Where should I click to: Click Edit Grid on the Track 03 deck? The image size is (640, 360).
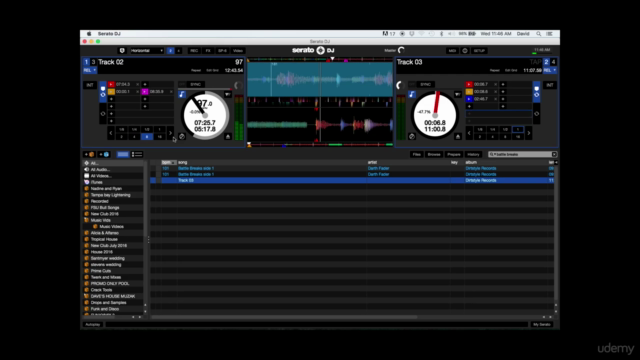point(511,70)
